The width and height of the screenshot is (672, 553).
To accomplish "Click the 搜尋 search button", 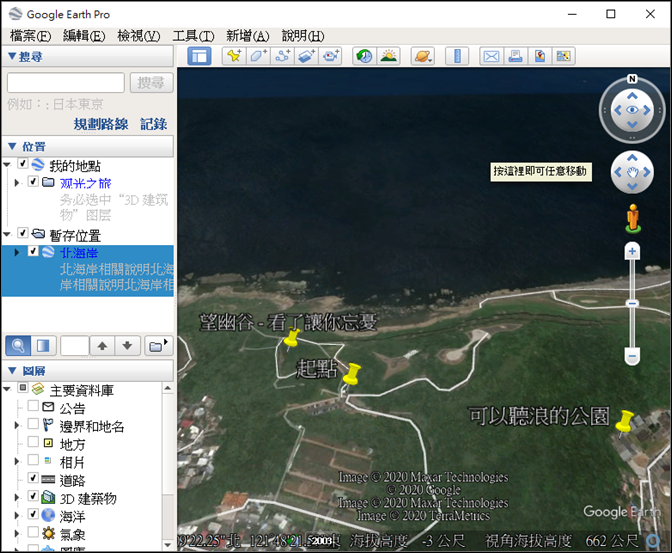I will click(x=151, y=83).
